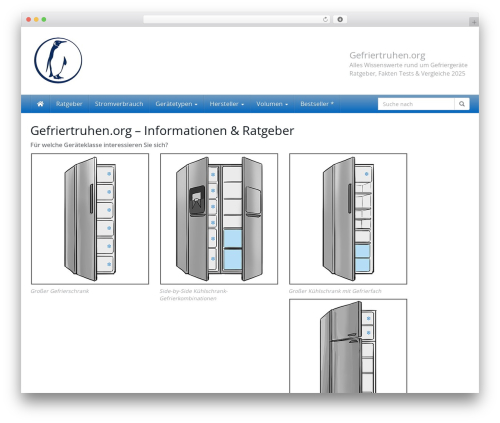Expand the Volumen dropdown
Image resolution: width=500 pixels, height=423 pixels.
pyautogui.click(x=272, y=104)
